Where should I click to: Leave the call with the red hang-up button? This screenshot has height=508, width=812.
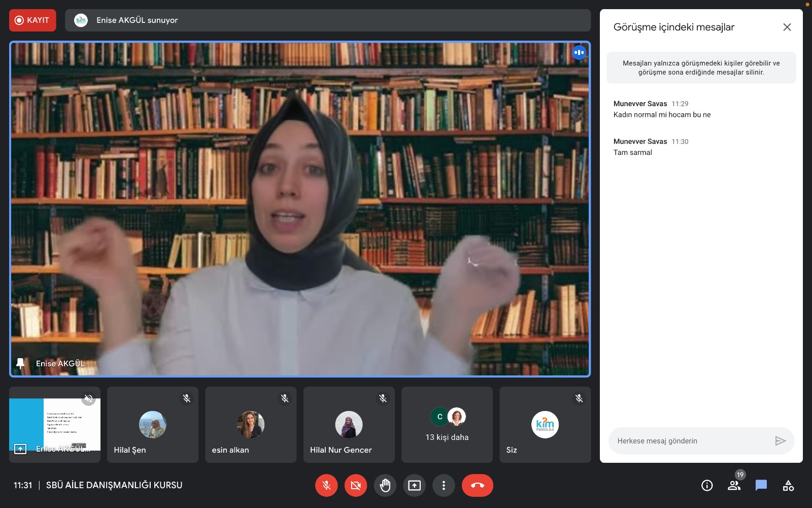[x=477, y=486]
